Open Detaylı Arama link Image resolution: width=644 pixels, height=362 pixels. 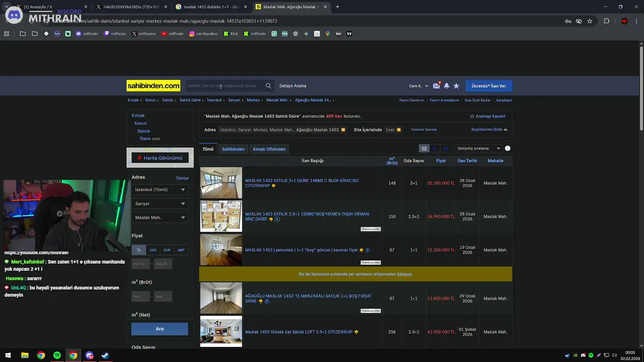click(293, 86)
